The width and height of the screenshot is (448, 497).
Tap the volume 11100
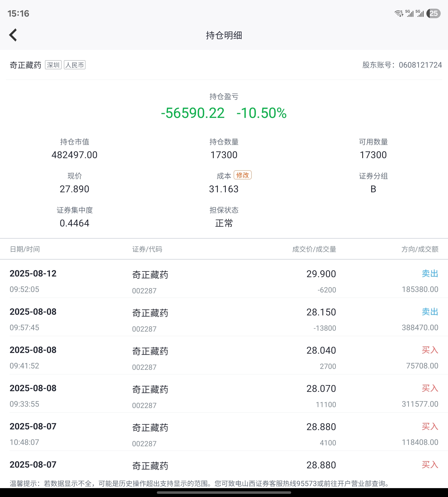point(326,404)
